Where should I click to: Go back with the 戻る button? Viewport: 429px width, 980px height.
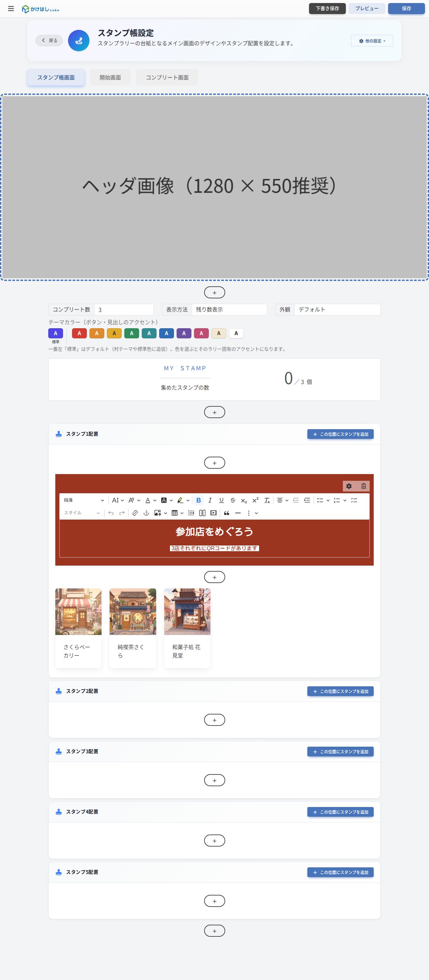click(x=49, y=40)
